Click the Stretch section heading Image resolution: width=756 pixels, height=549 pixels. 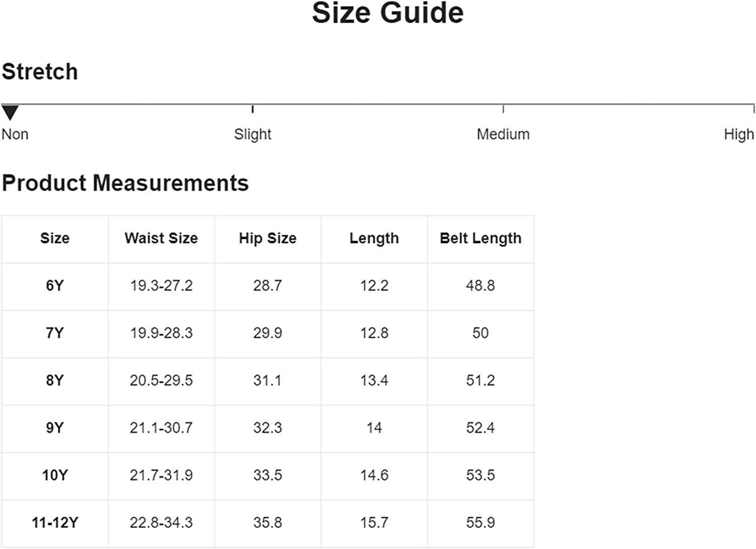pyautogui.click(x=40, y=72)
